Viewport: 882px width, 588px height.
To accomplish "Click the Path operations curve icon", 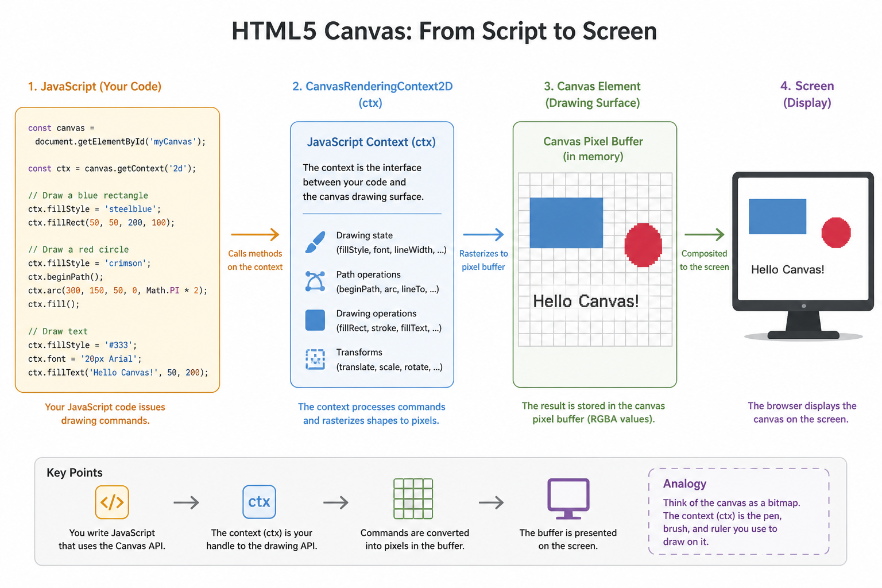I will tap(315, 281).
